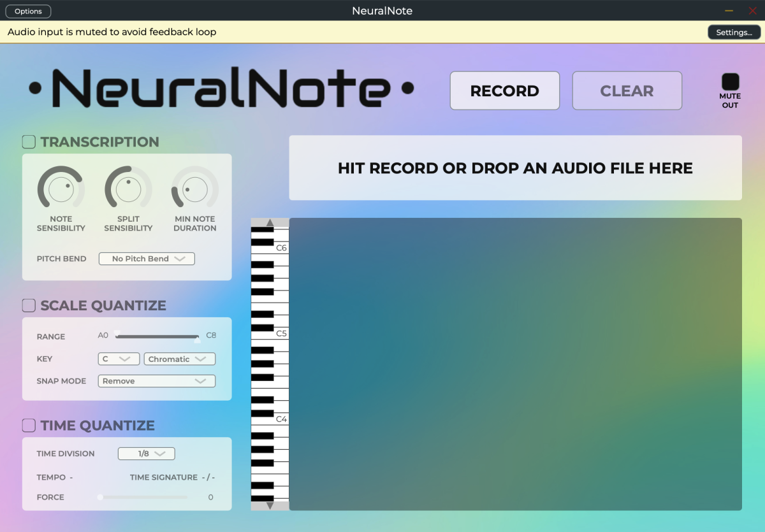Click the 'Audio input is muted' notice text
The image size is (765, 532).
tap(112, 32)
